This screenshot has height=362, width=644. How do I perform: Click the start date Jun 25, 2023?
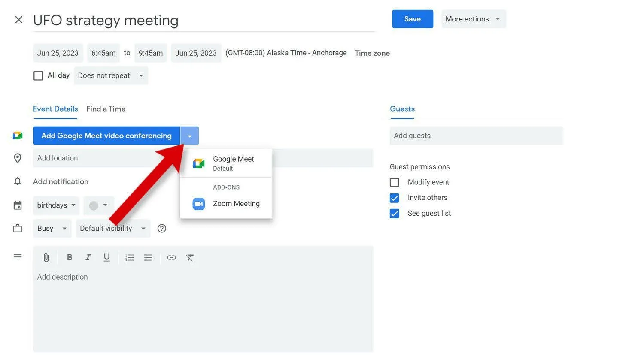point(58,53)
